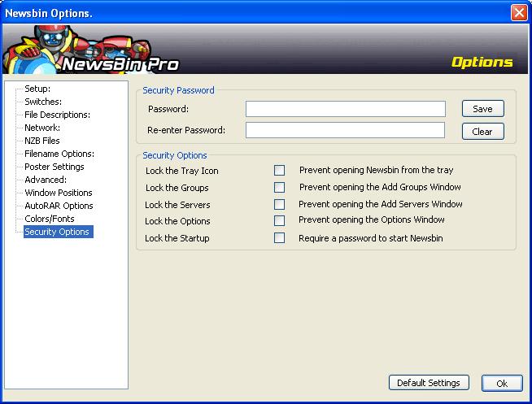Focus the Re-enter Password field

(345, 130)
